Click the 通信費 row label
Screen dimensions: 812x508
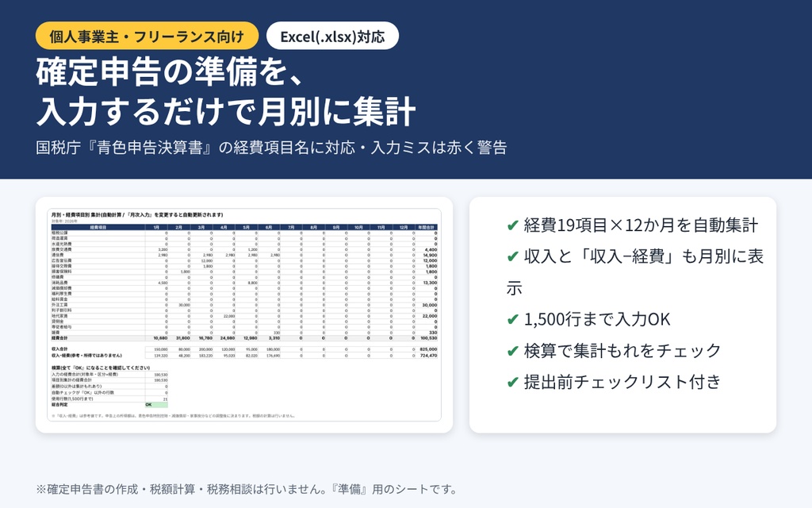point(57,255)
